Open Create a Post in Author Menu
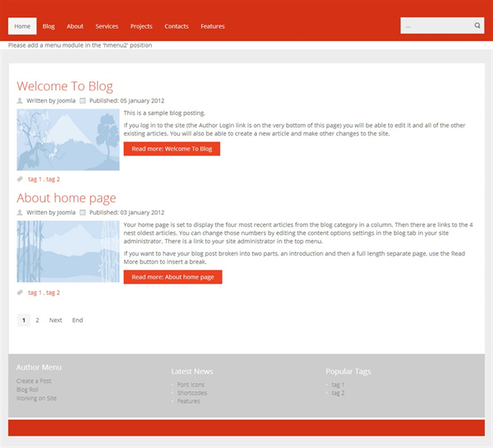The width and height of the screenshot is (493, 448). click(x=34, y=381)
